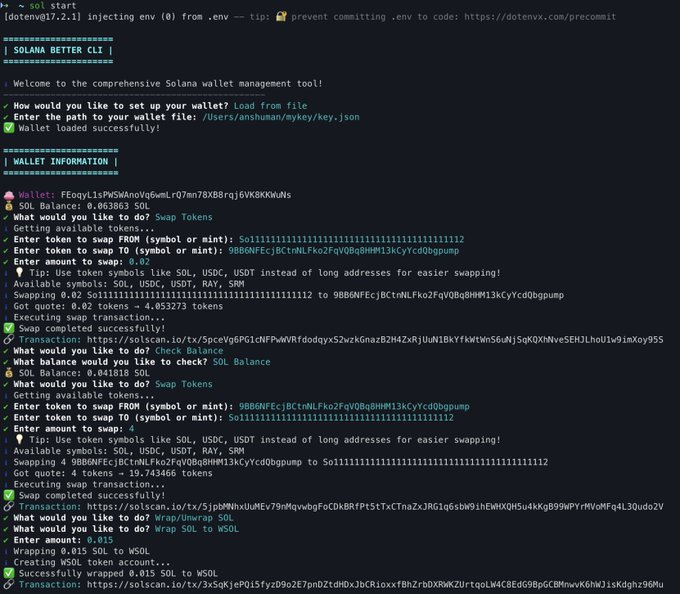
Task: Click the first lightbulb tip emoji
Action: click(x=19, y=272)
